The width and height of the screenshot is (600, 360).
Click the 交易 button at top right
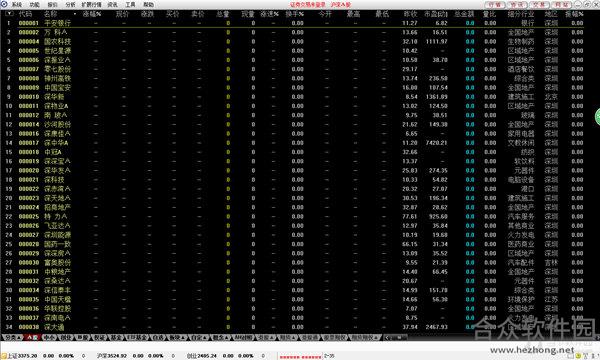tap(540, 5)
